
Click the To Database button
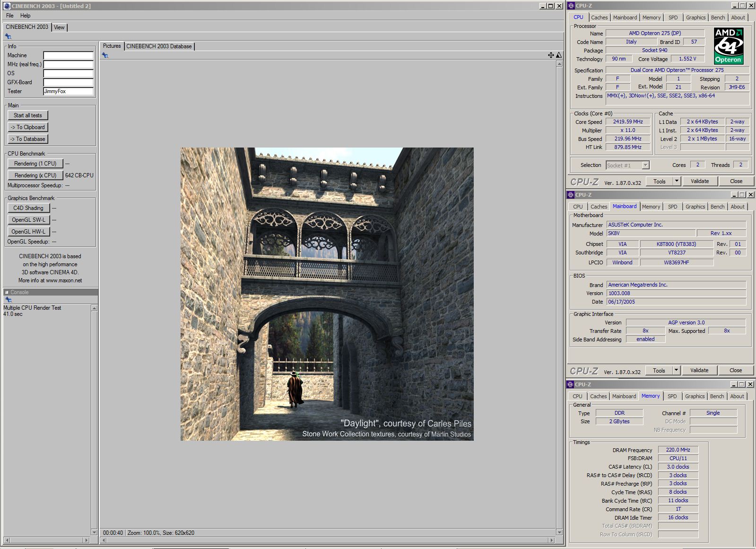click(28, 139)
